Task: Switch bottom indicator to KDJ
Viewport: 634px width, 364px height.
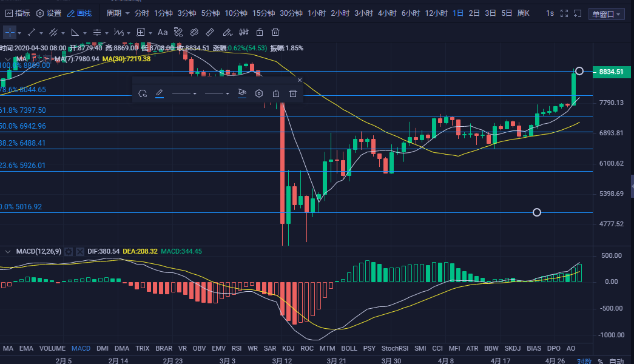Action: tap(288, 348)
